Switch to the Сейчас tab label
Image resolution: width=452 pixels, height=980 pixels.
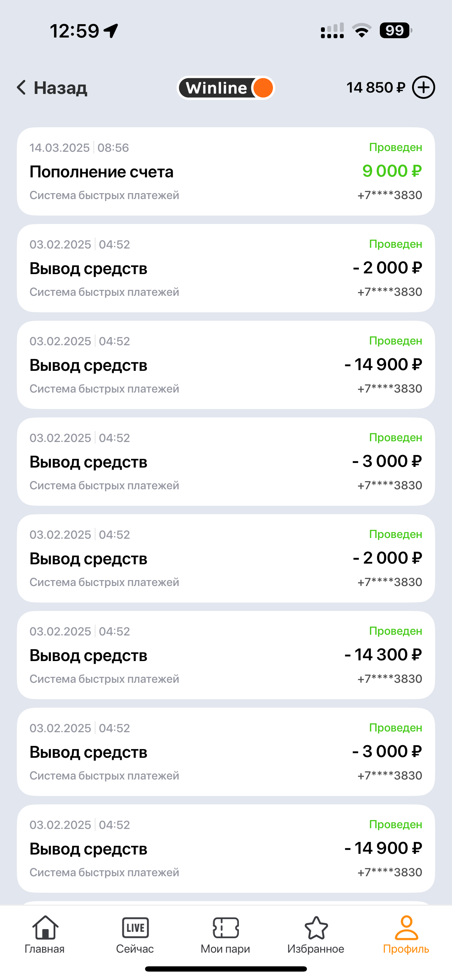[135, 949]
